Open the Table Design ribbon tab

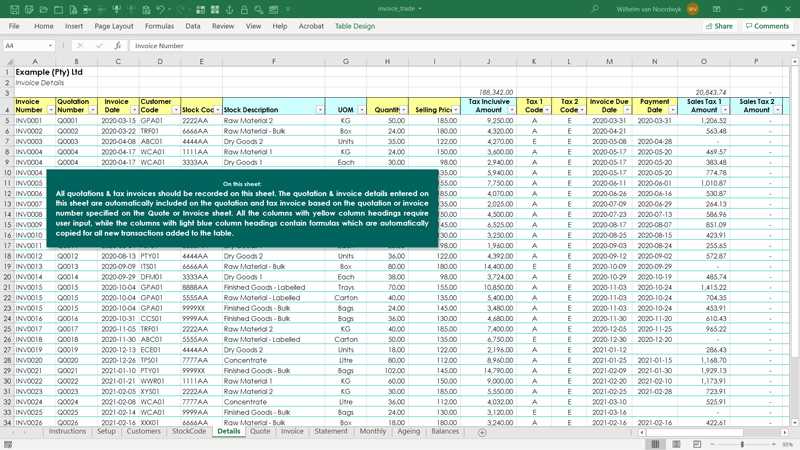coord(355,26)
